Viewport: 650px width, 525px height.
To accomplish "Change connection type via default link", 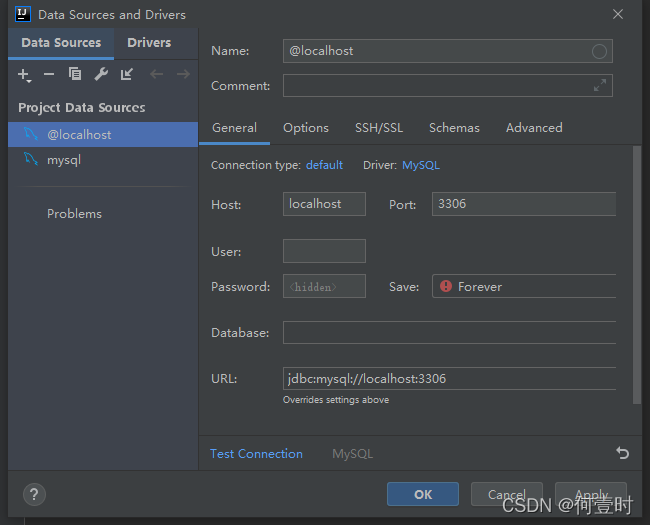I will tap(324, 165).
